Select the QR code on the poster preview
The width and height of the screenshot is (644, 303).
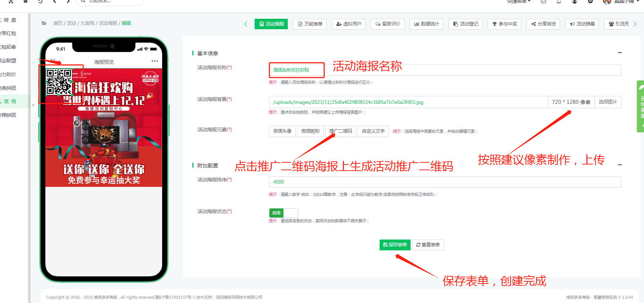[x=59, y=83]
